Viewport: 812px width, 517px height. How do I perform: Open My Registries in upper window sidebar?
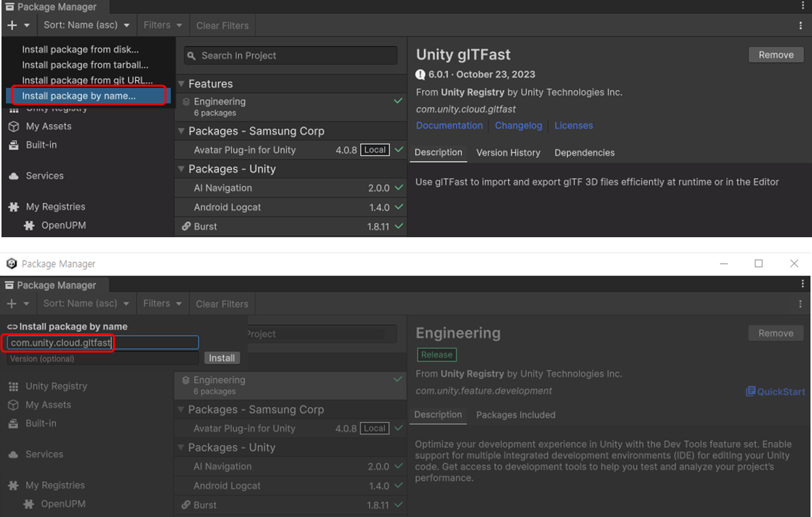[x=55, y=207]
